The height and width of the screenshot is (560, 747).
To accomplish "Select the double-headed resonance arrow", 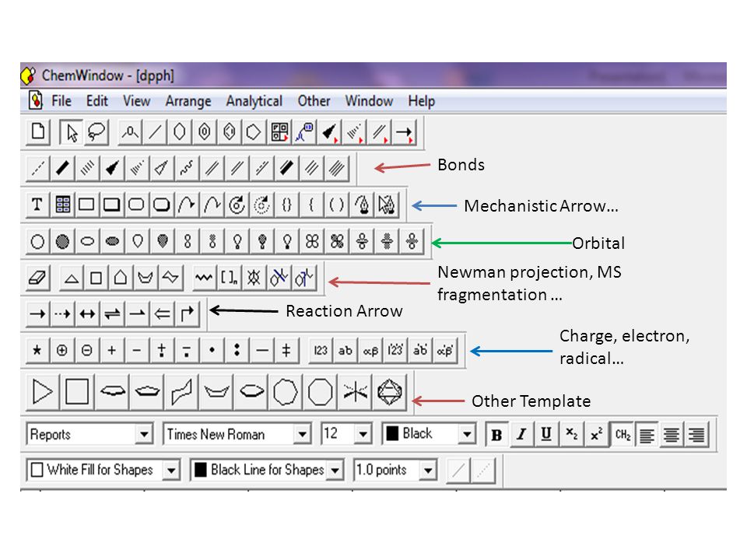I will tap(87, 313).
